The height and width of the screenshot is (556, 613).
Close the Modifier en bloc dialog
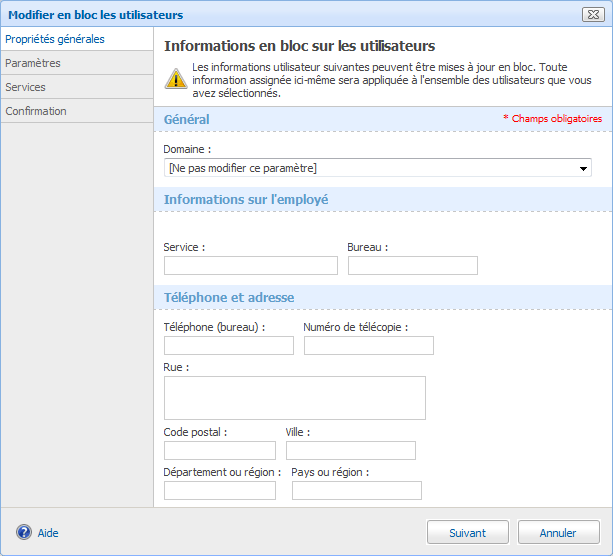pyautogui.click(x=591, y=15)
